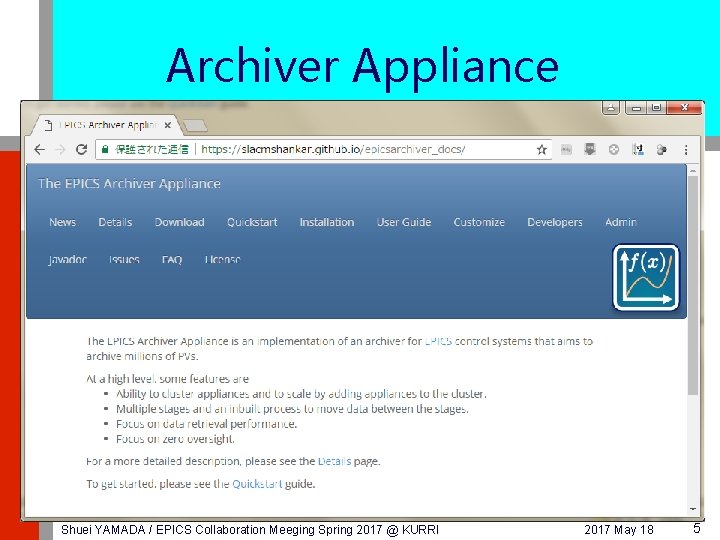Click the second extension icon in the toolbar

click(590, 149)
